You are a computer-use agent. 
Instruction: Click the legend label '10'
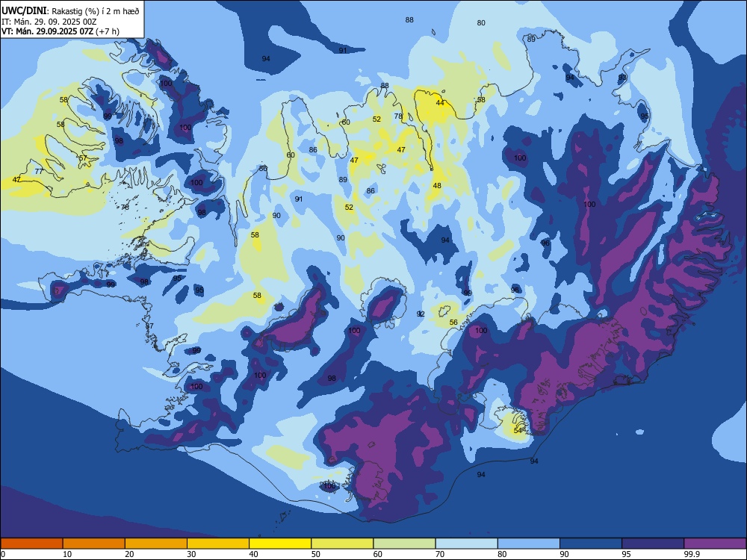click(67, 554)
